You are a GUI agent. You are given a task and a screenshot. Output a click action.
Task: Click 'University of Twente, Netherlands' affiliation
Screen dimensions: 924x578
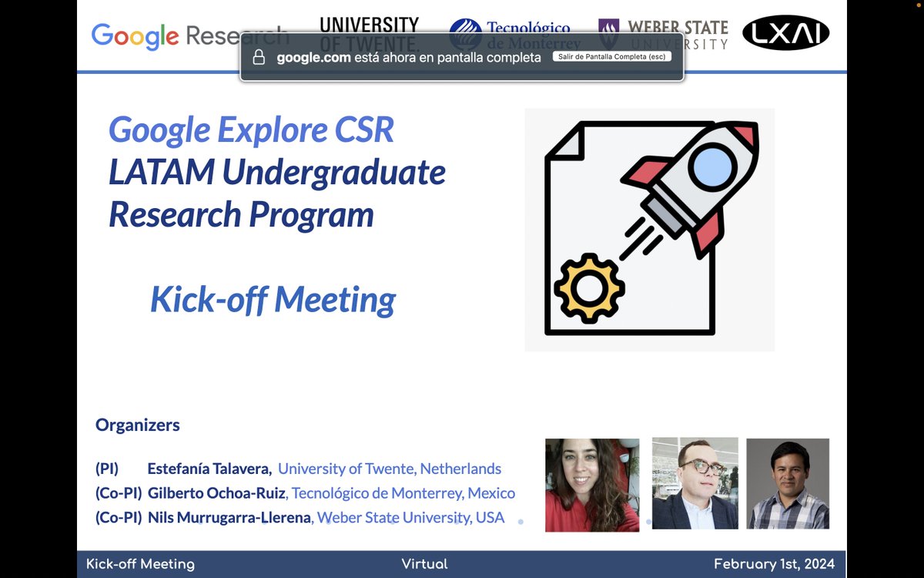tap(390, 469)
